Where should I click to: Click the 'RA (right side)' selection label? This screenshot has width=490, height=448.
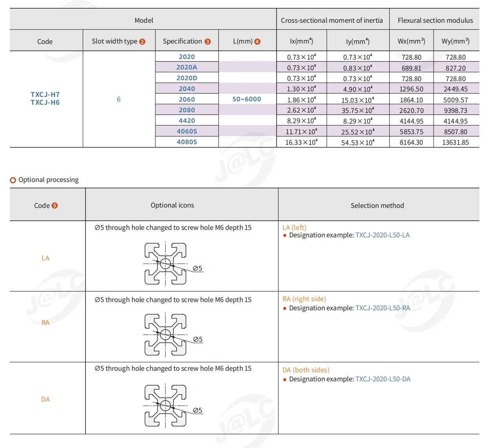click(x=304, y=299)
